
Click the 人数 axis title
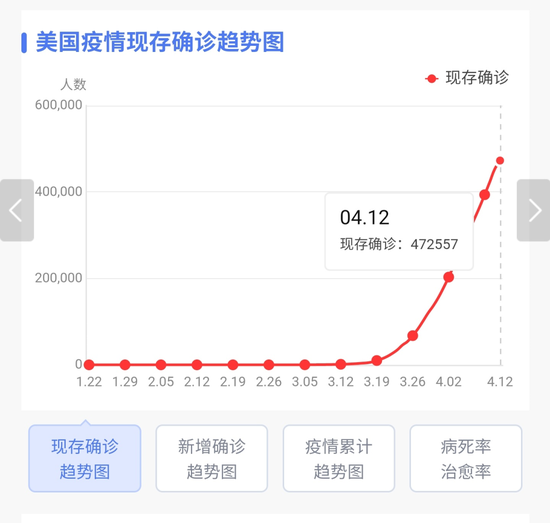click(73, 84)
